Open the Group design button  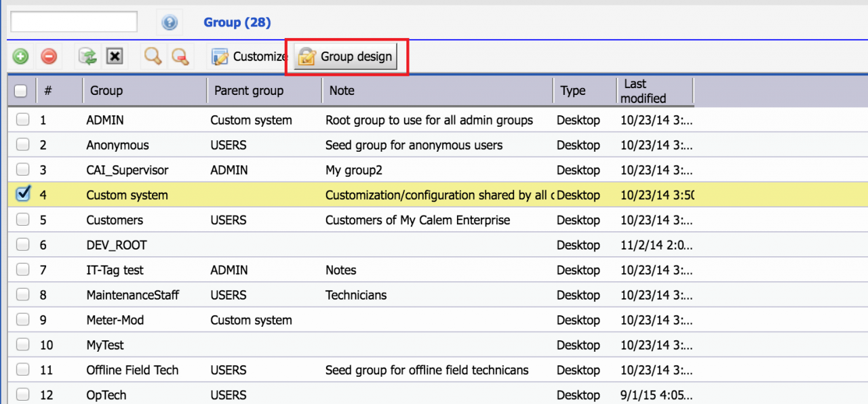pyautogui.click(x=346, y=57)
